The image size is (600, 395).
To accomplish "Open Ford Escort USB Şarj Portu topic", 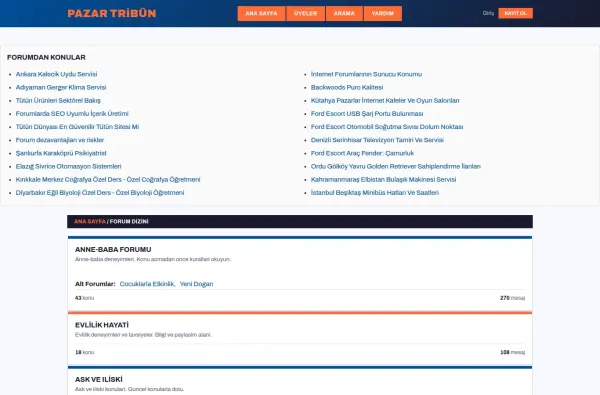I will [x=367, y=114].
